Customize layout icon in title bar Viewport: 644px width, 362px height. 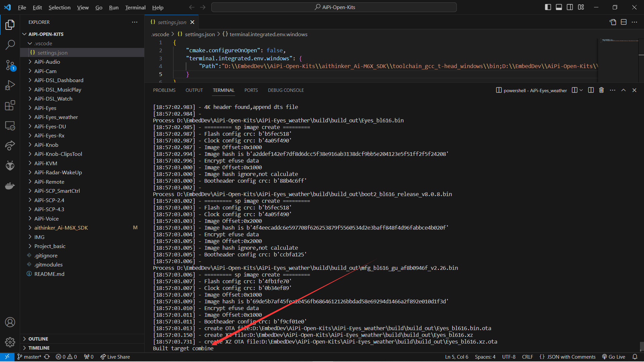[x=581, y=7]
